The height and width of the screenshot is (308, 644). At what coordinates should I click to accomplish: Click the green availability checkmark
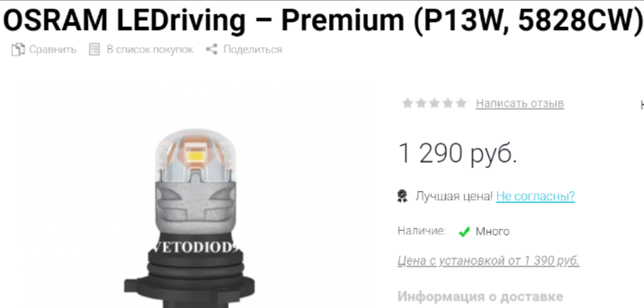[464, 232]
